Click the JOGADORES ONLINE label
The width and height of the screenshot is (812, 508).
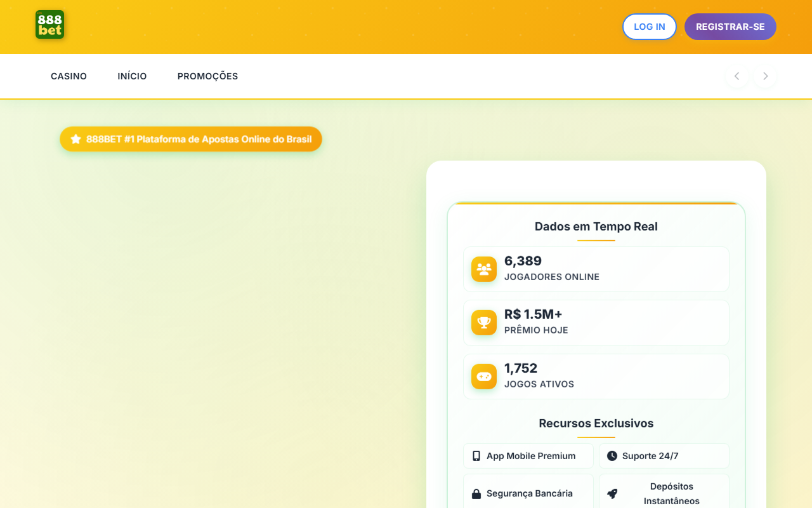point(552,277)
